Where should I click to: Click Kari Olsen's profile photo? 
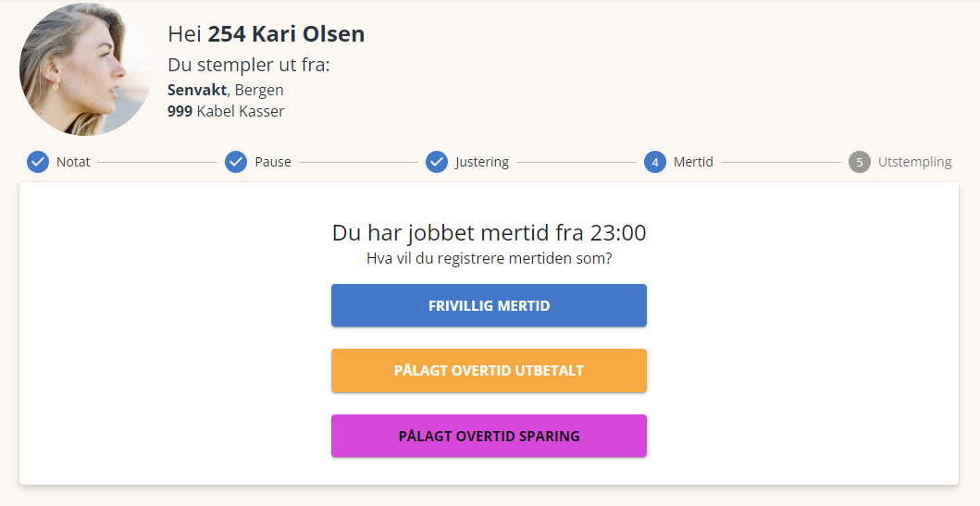coord(86,69)
